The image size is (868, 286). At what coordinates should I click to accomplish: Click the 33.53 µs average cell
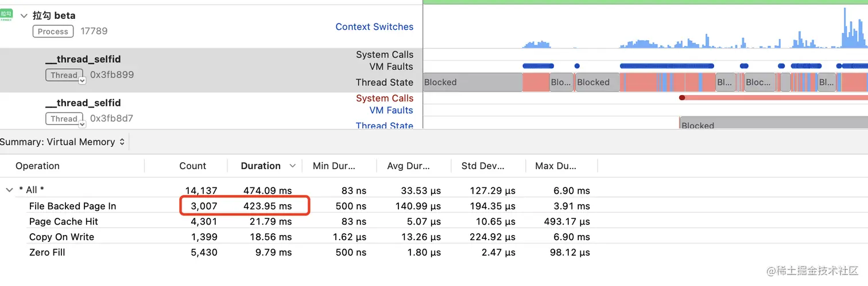click(x=421, y=190)
